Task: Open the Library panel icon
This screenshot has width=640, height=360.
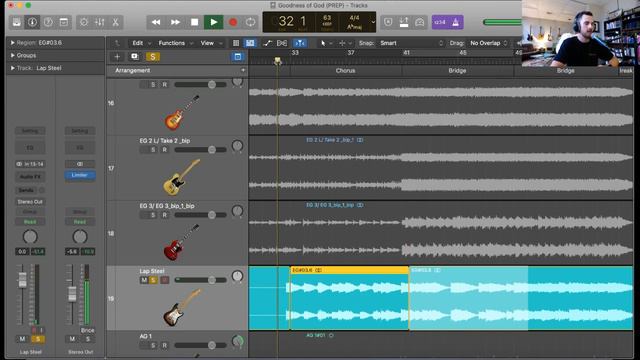Action: click(17, 22)
